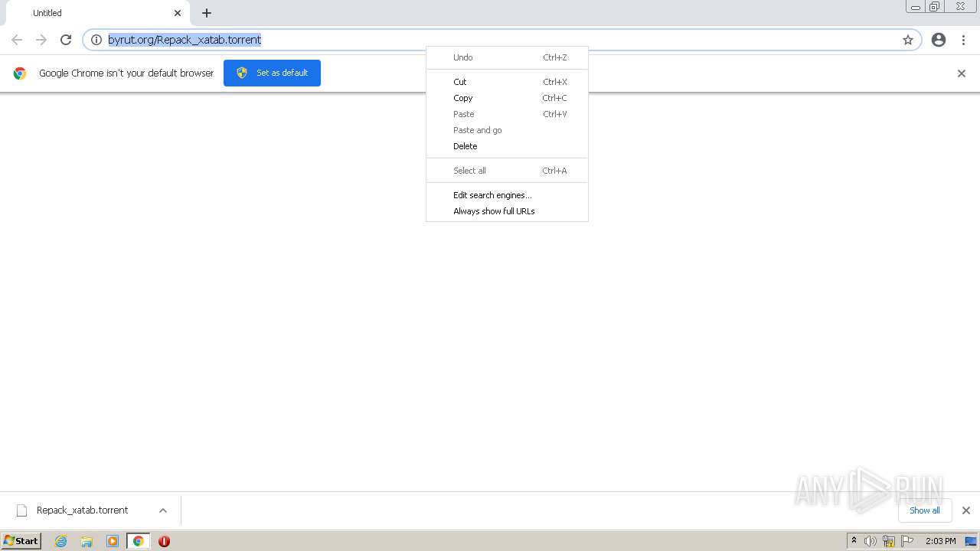Click the Chrome logo in infobar
Image resolution: width=980 pixels, height=551 pixels.
[x=20, y=73]
